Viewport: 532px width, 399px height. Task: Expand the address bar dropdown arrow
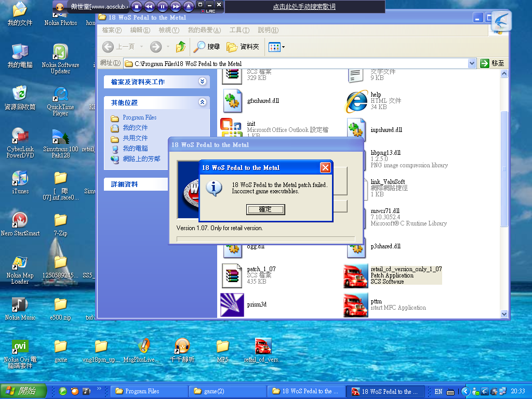(x=472, y=63)
